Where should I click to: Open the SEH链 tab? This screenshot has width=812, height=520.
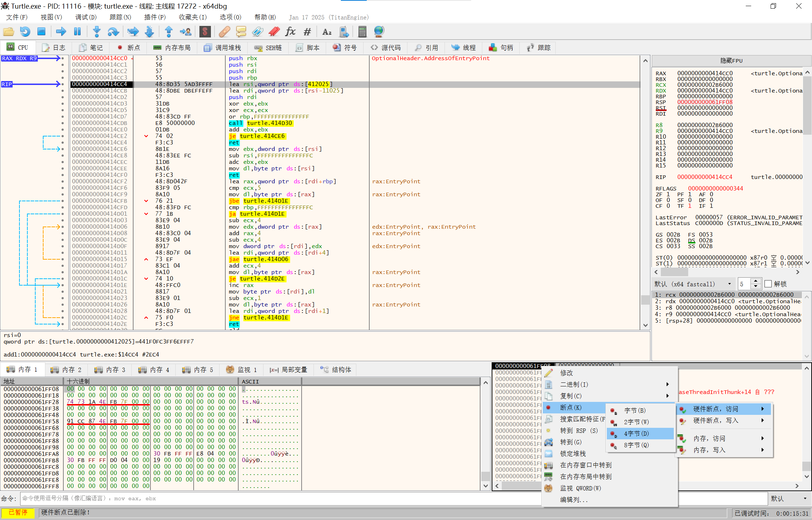coord(268,48)
